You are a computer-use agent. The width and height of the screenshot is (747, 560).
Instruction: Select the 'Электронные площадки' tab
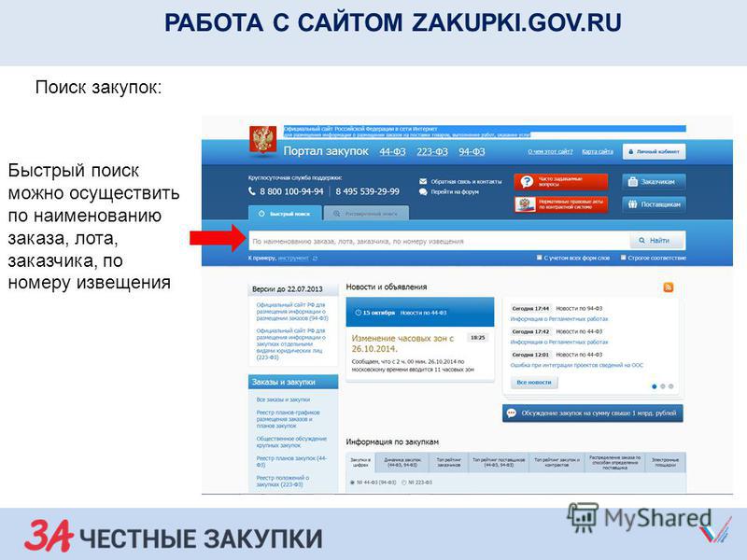[665, 462]
